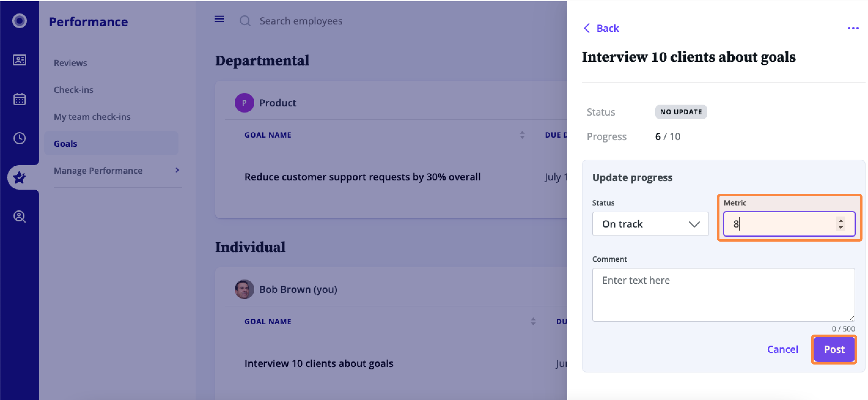Open the calendar icon in the sidebar
This screenshot has height=400, width=868.
click(20, 99)
